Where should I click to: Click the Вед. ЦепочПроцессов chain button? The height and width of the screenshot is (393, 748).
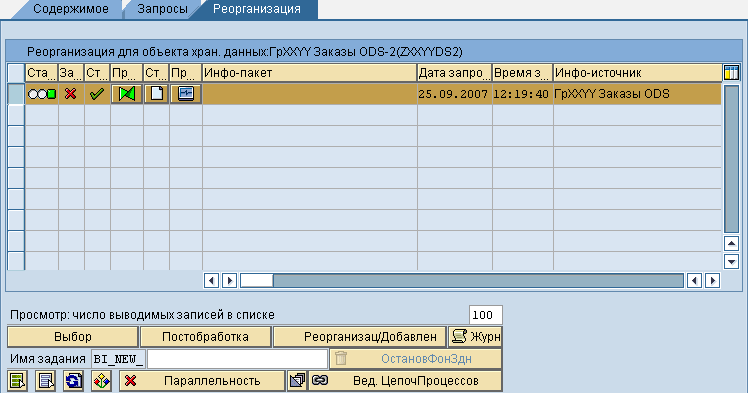pyautogui.click(x=405, y=381)
